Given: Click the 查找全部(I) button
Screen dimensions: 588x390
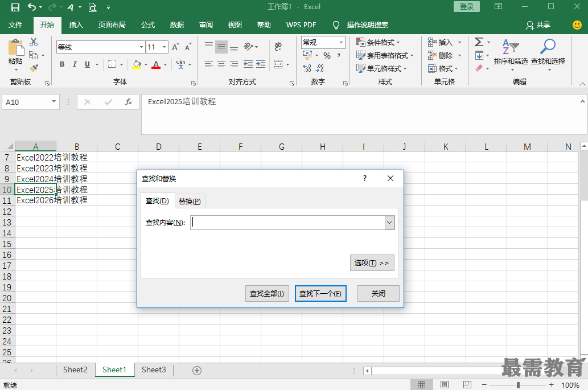Looking at the screenshot, I should tap(267, 294).
